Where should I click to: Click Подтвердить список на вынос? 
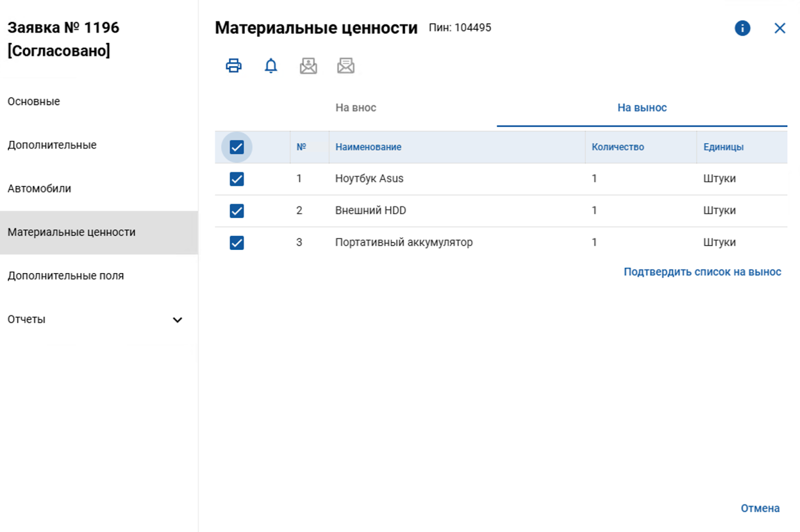coord(702,272)
